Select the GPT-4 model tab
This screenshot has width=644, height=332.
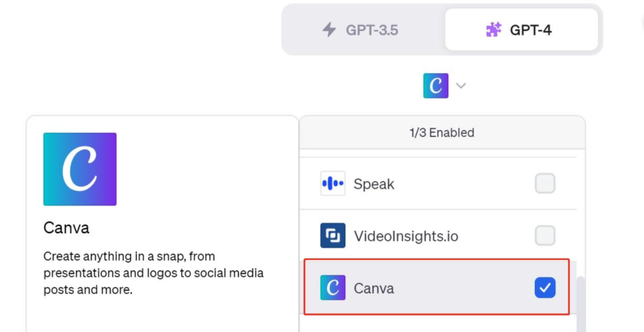point(521,30)
